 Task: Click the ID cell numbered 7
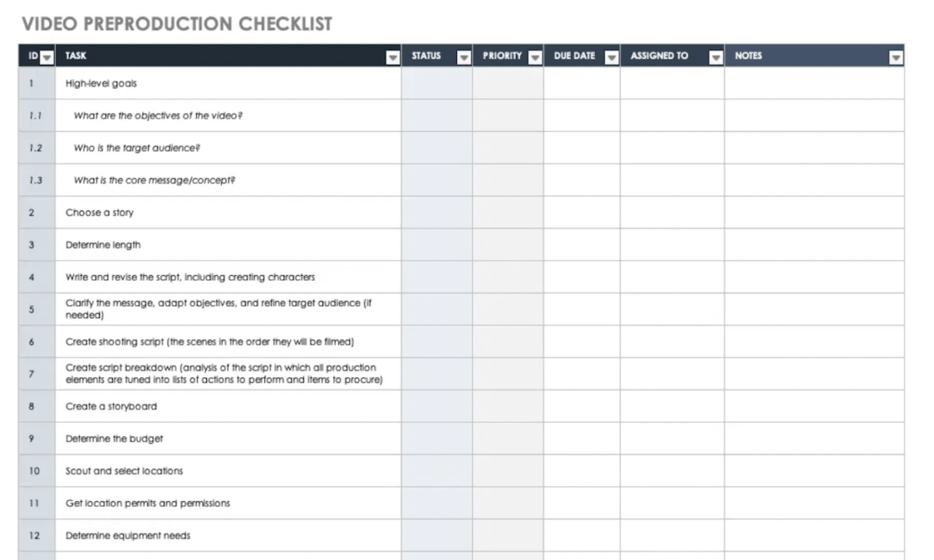click(x=32, y=374)
